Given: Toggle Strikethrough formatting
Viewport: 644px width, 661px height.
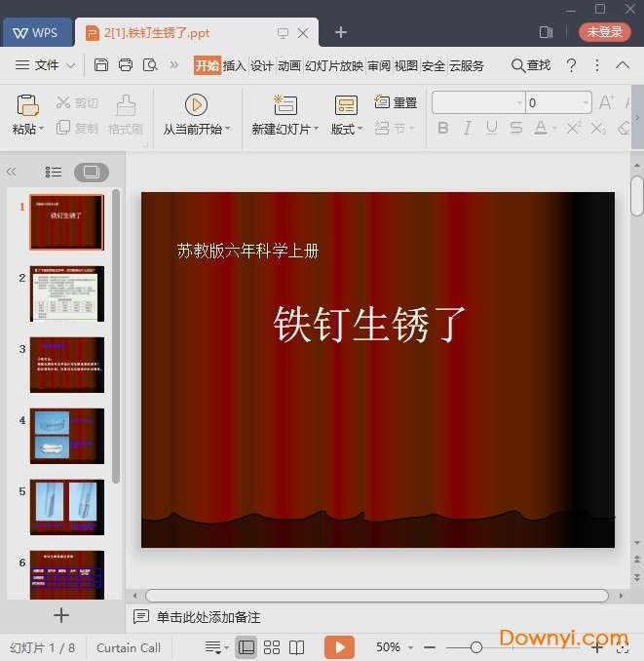Looking at the screenshot, I should point(516,128).
